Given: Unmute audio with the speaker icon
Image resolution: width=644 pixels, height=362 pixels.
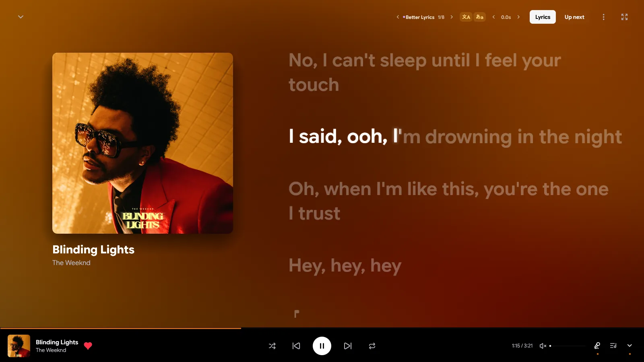Looking at the screenshot, I should pyautogui.click(x=543, y=346).
